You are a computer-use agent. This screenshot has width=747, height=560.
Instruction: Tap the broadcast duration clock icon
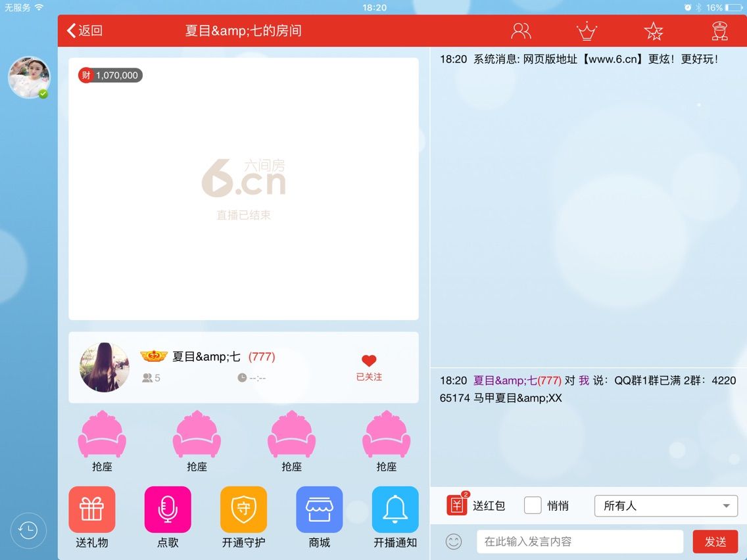pos(242,378)
